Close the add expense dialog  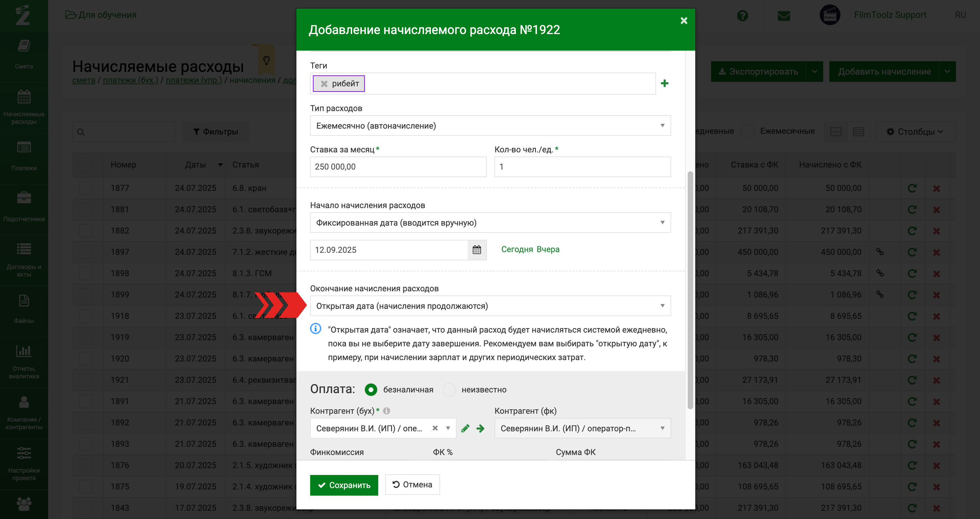click(684, 21)
